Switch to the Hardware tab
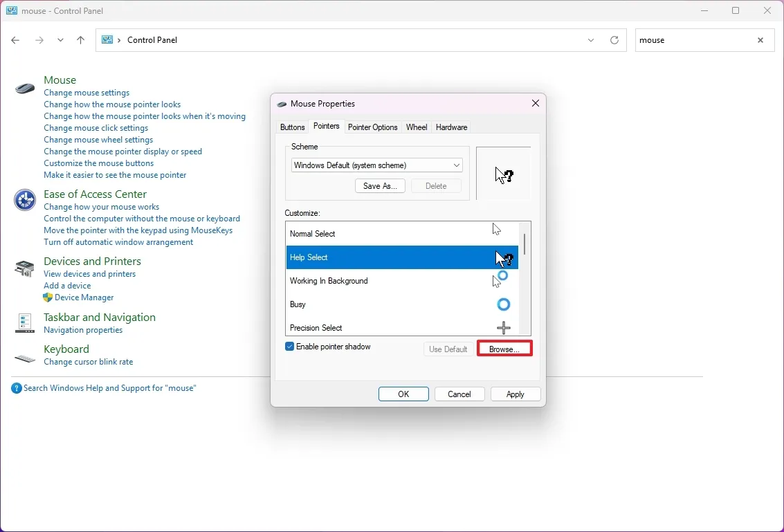Image resolution: width=784 pixels, height=532 pixels. tap(451, 127)
